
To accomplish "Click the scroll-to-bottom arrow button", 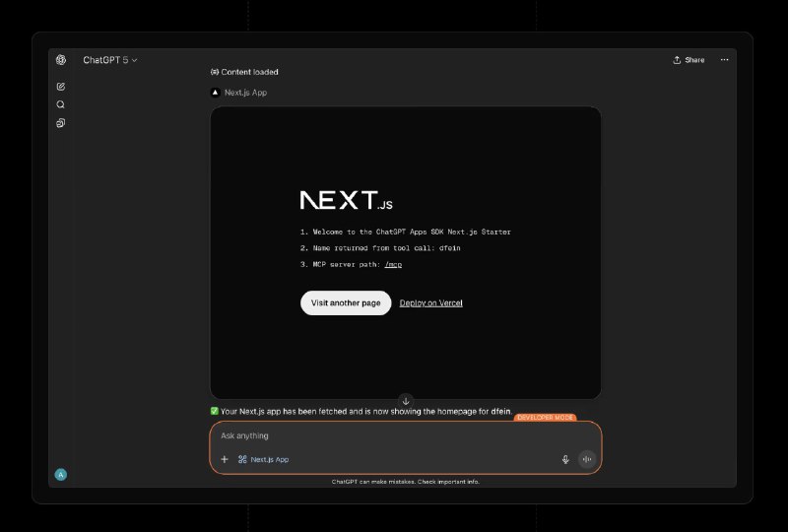I will [x=406, y=401].
